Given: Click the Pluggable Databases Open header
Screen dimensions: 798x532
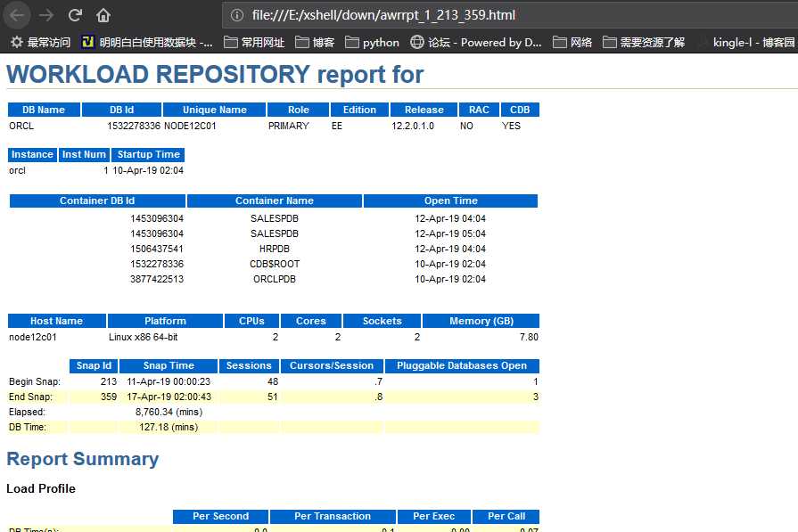Looking at the screenshot, I should pyautogui.click(x=462, y=365).
